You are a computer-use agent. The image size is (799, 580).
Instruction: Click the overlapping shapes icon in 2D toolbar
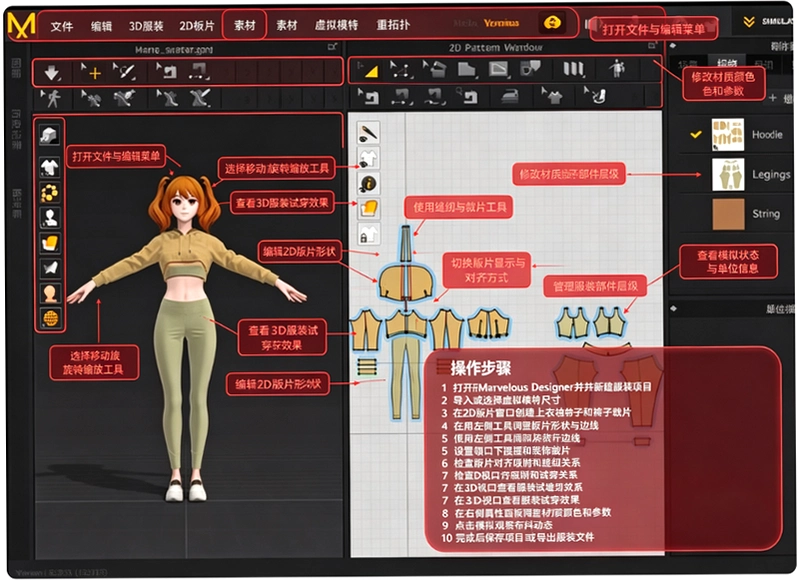[530, 68]
